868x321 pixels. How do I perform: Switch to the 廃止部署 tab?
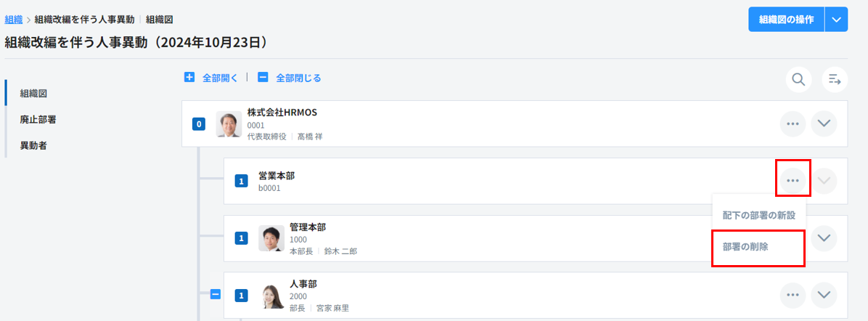pyautogui.click(x=39, y=119)
